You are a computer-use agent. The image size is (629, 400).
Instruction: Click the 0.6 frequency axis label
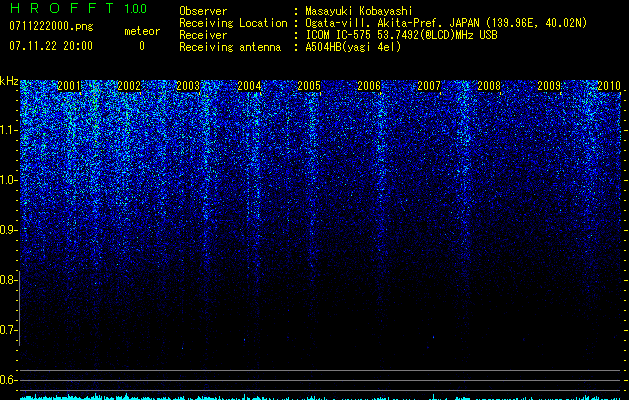(x=8, y=380)
